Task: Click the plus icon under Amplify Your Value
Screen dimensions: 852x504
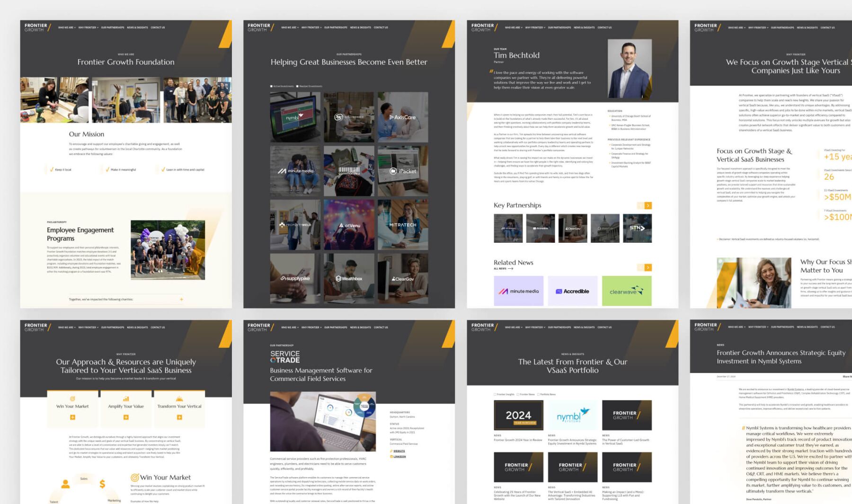Action: (126, 417)
